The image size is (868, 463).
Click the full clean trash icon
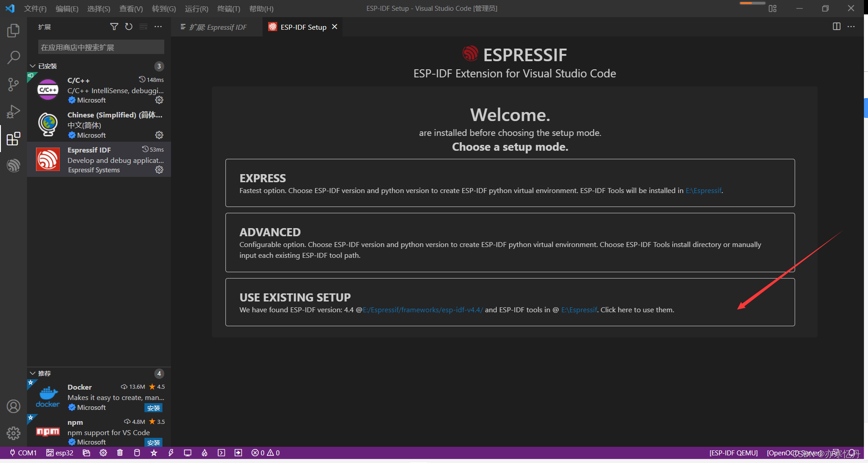click(x=120, y=453)
